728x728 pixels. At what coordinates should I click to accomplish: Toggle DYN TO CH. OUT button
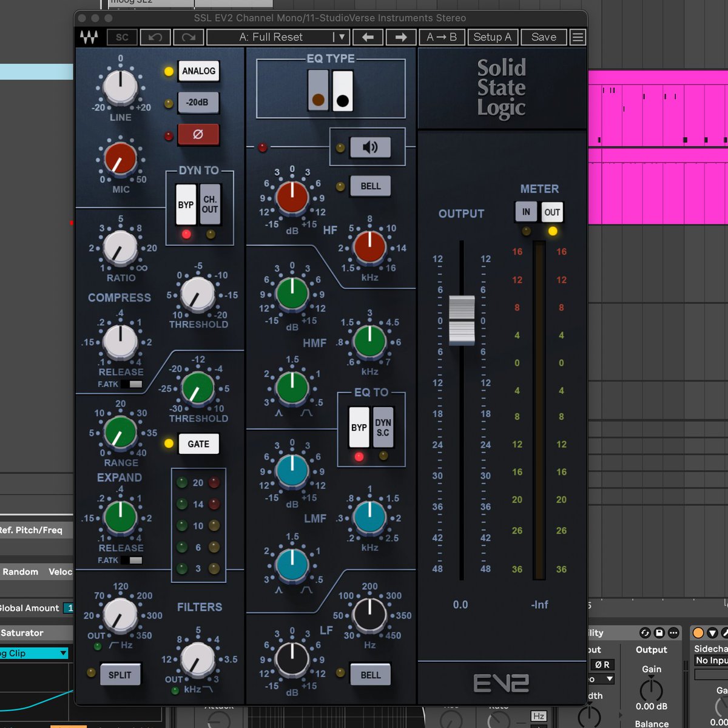[210, 205]
